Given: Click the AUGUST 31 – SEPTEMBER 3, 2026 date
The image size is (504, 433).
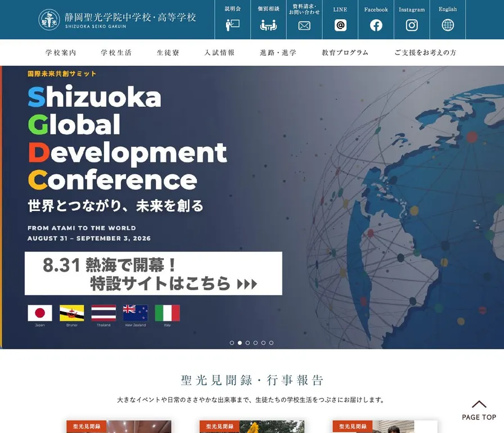Looking at the screenshot, I should click(89, 238).
